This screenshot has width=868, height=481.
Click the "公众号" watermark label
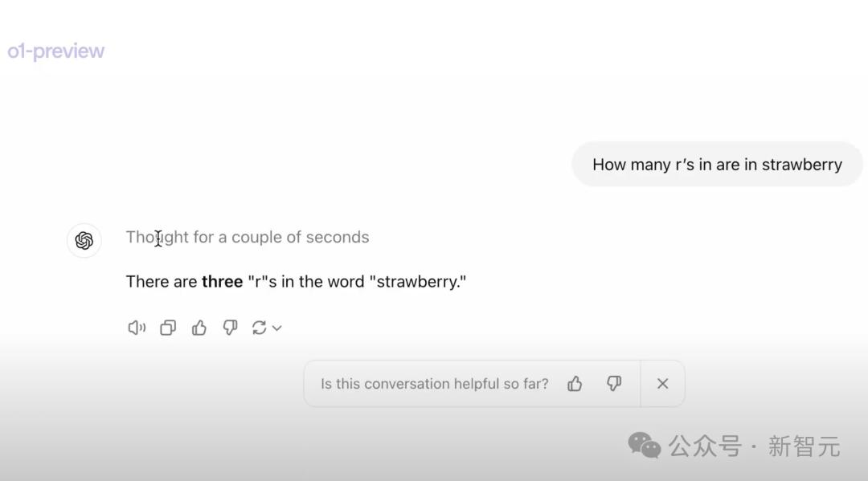705,446
